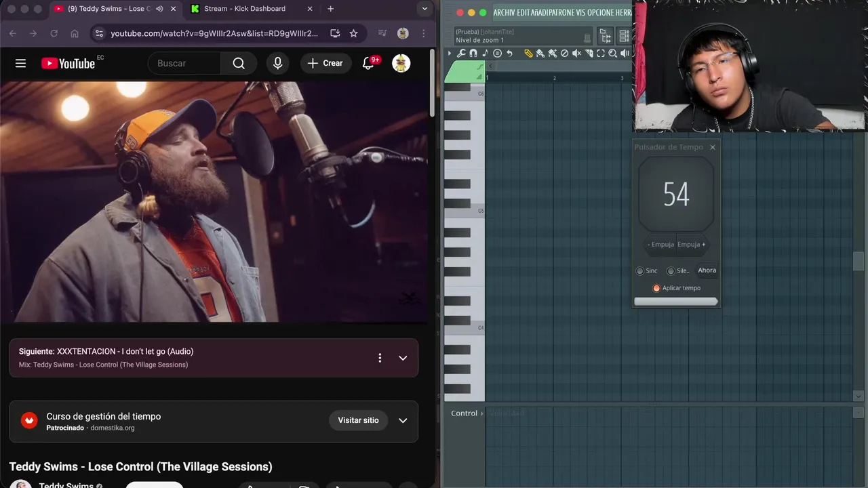Open FL Studio piano roll wrench tools
The height and width of the screenshot is (488, 868).
click(x=461, y=53)
